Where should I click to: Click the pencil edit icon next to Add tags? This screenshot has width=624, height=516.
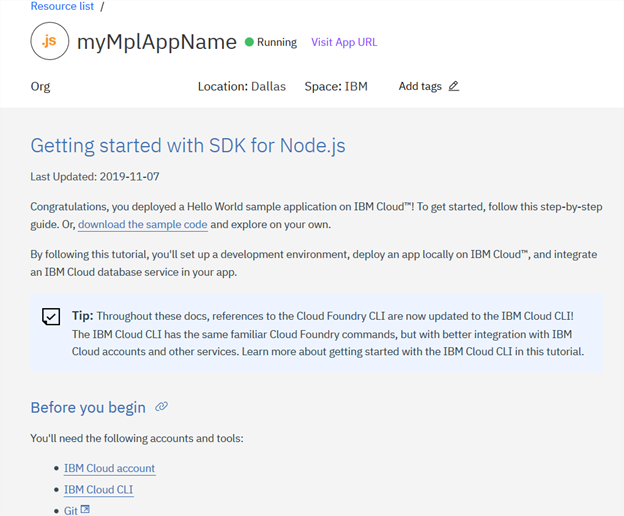click(x=454, y=86)
